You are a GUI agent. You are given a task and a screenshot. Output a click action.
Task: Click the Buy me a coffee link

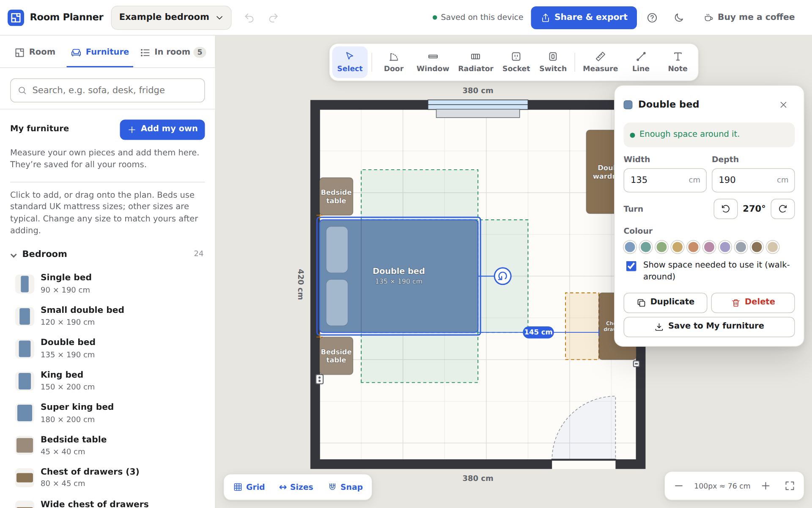point(749,17)
